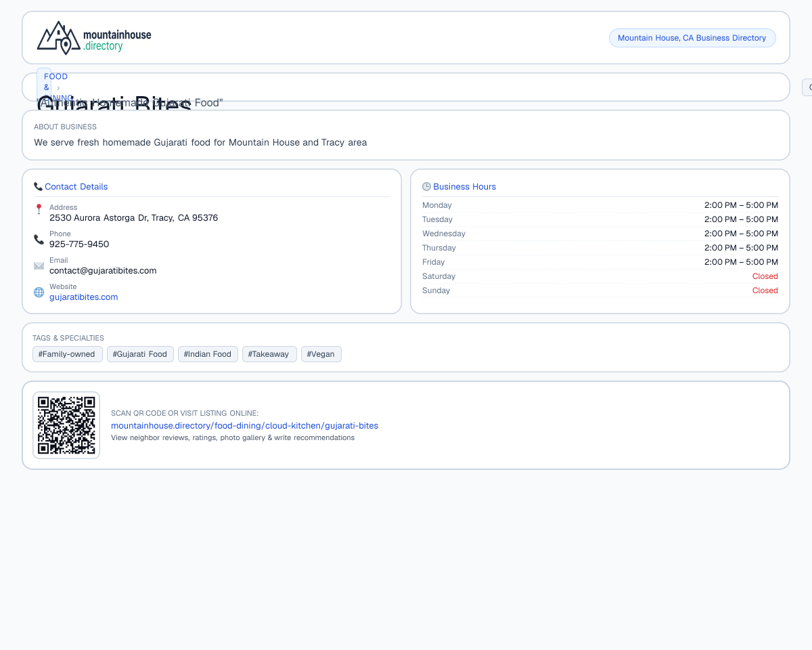Select the #Gujarati Food tag

point(140,354)
